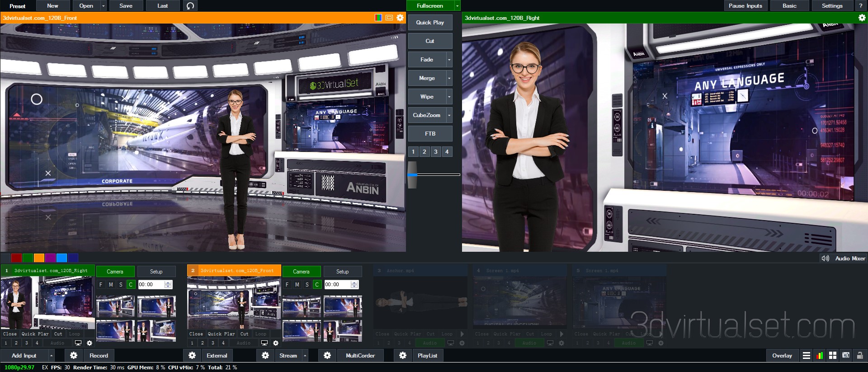Screen dimensions: 868x372
Task: Open gear settings for input 5 Screen 1.mp4
Action: [661, 343]
